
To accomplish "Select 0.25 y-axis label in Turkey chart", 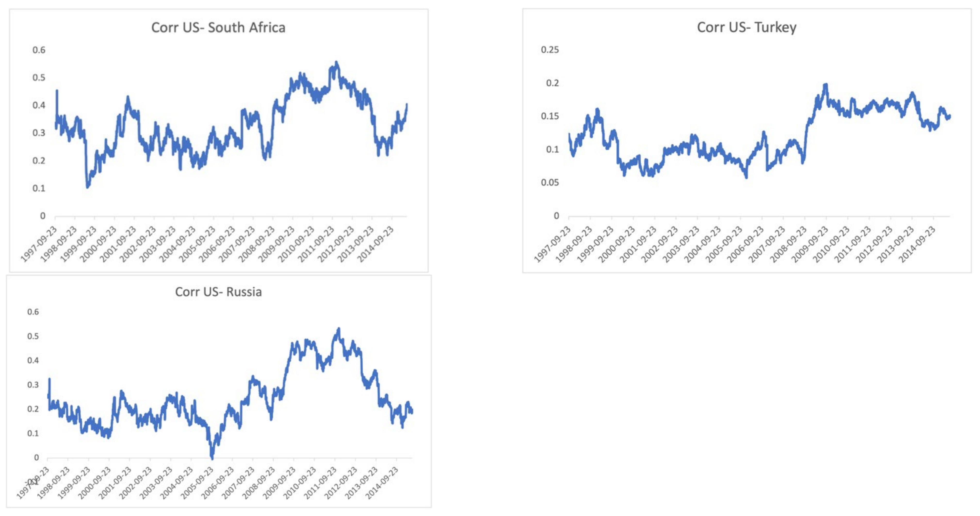I will point(550,50).
